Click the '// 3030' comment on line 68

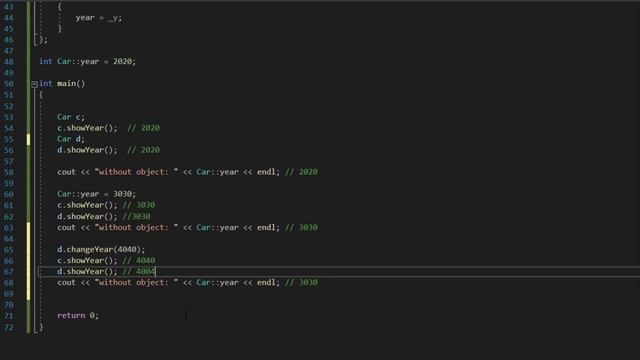pyautogui.click(x=301, y=282)
